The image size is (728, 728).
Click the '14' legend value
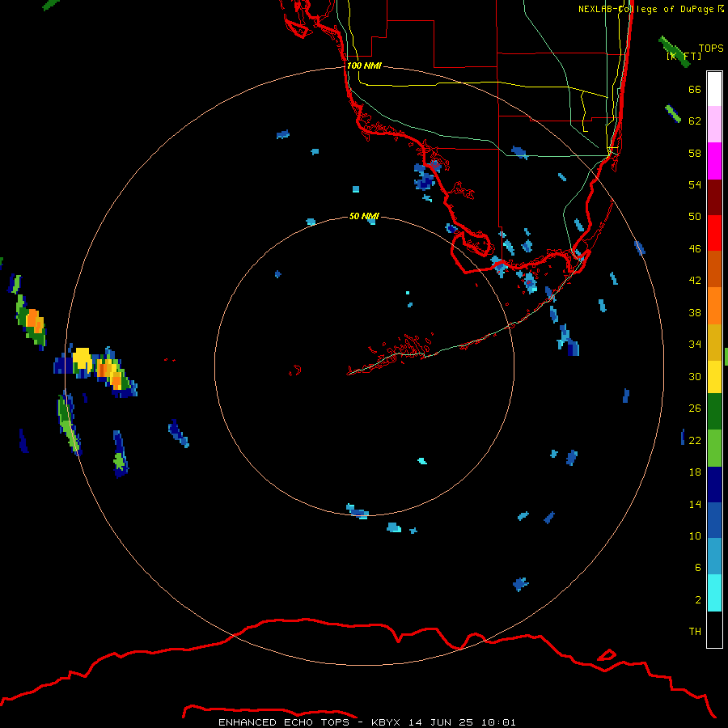[x=695, y=504]
